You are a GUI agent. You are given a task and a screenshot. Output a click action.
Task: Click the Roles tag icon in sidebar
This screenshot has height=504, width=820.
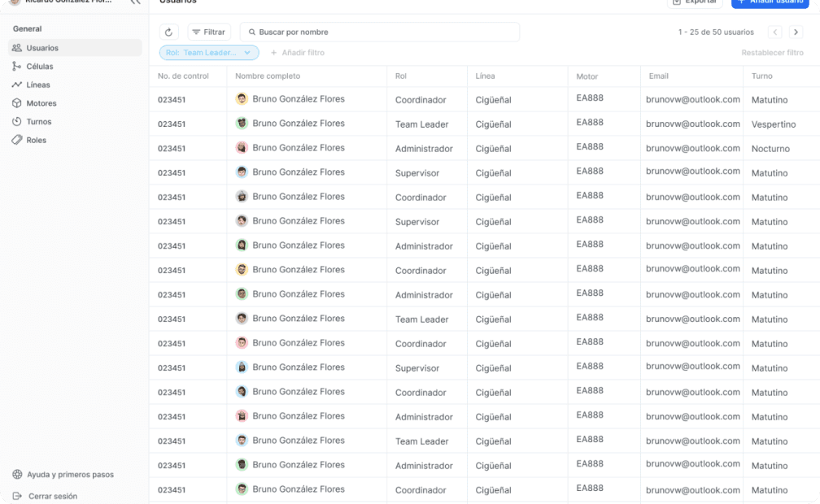17,140
